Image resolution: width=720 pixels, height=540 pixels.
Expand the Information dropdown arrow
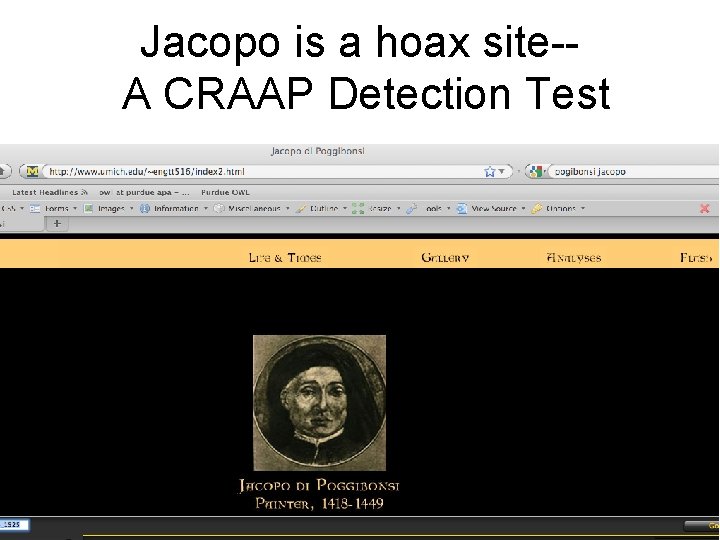click(x=206, y=208)
